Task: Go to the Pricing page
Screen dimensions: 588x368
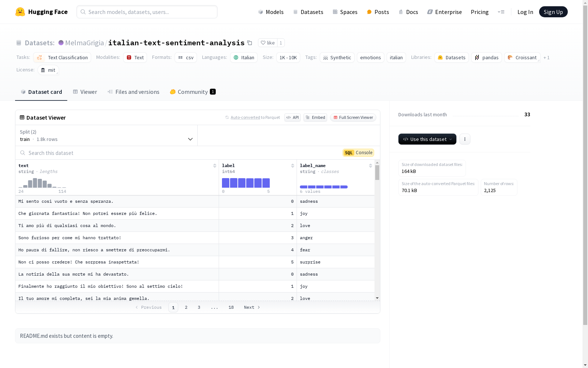Action: (x=480, y=12)
